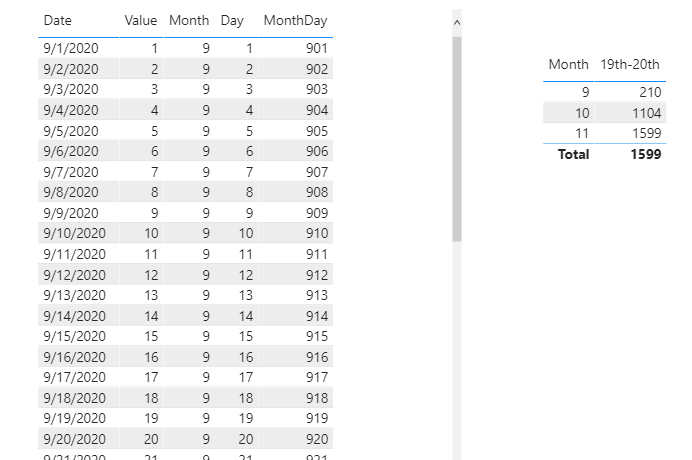Select the 9/10/2020 date cell
The image size is (692, 460).
point(75,233)
